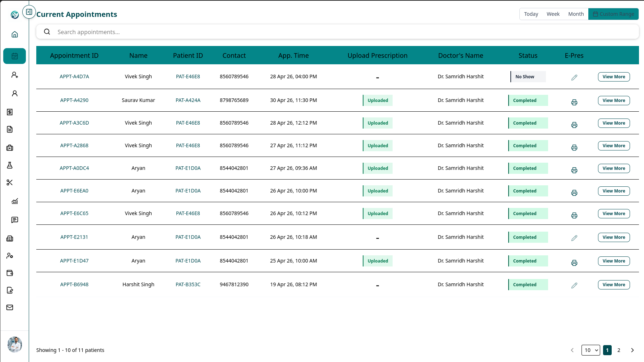The width and height of the screenshot is (644, 362).
Task: Print e-prescription for APPT-A4290
Action: click(574, 102)
